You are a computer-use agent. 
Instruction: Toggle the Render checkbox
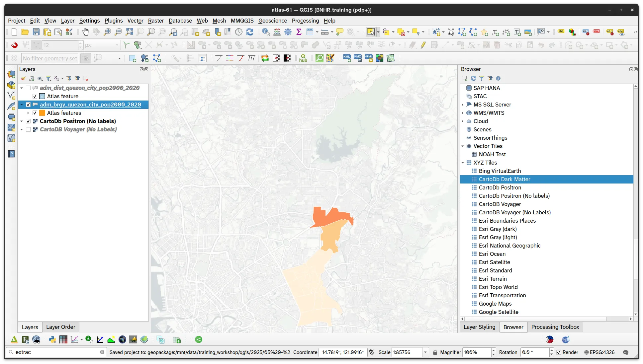click(x=559, y=352)
